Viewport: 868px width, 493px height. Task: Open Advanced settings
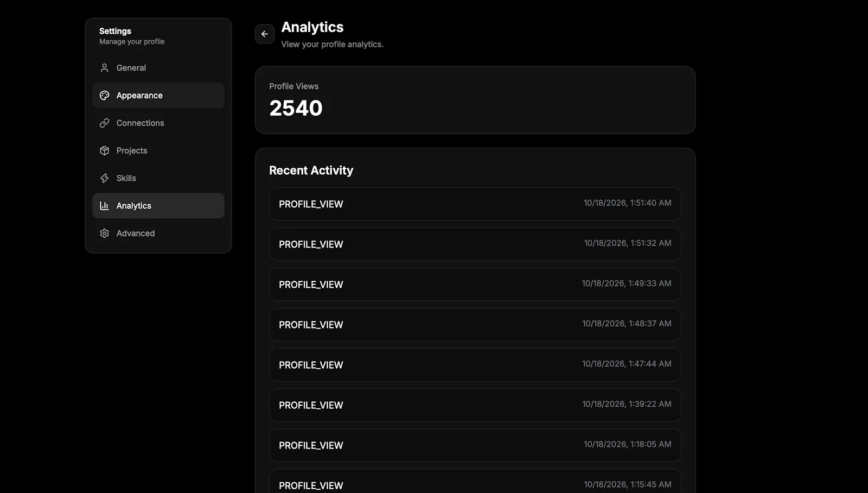click(158, 233)
